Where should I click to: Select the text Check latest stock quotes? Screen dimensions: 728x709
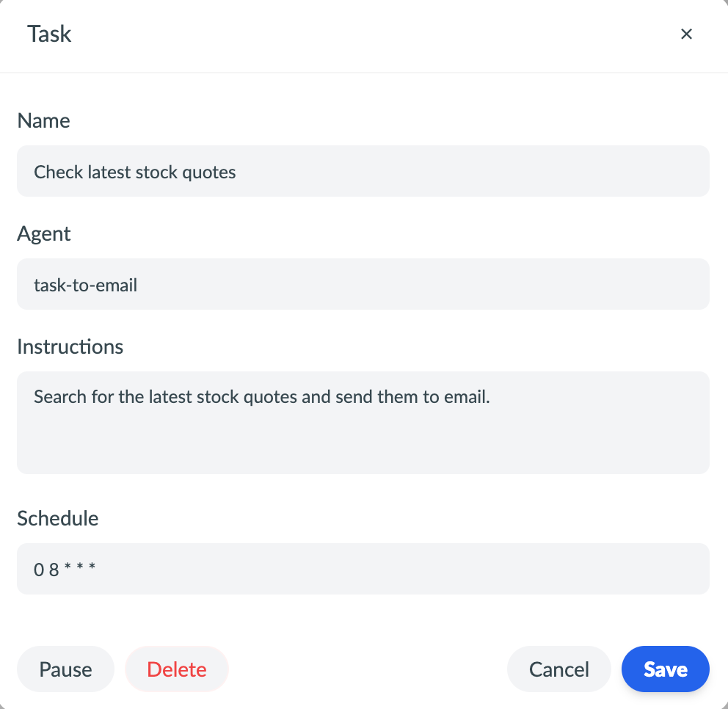click(134, 172)
